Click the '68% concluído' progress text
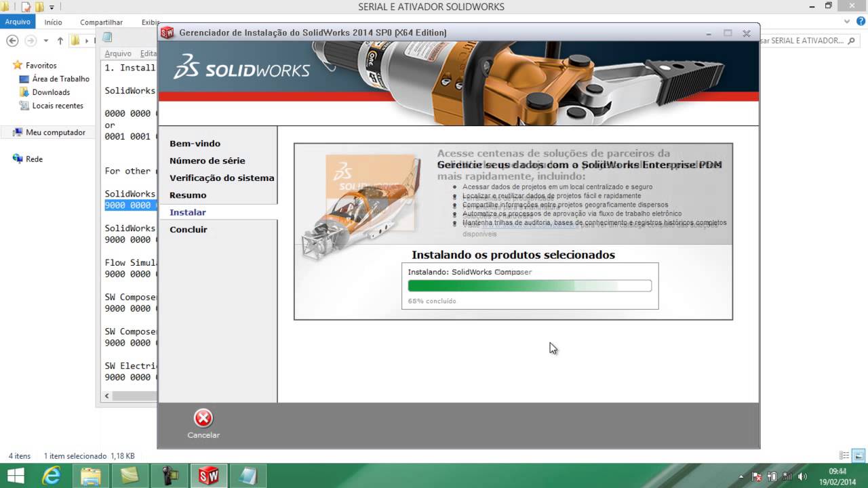 432,301
